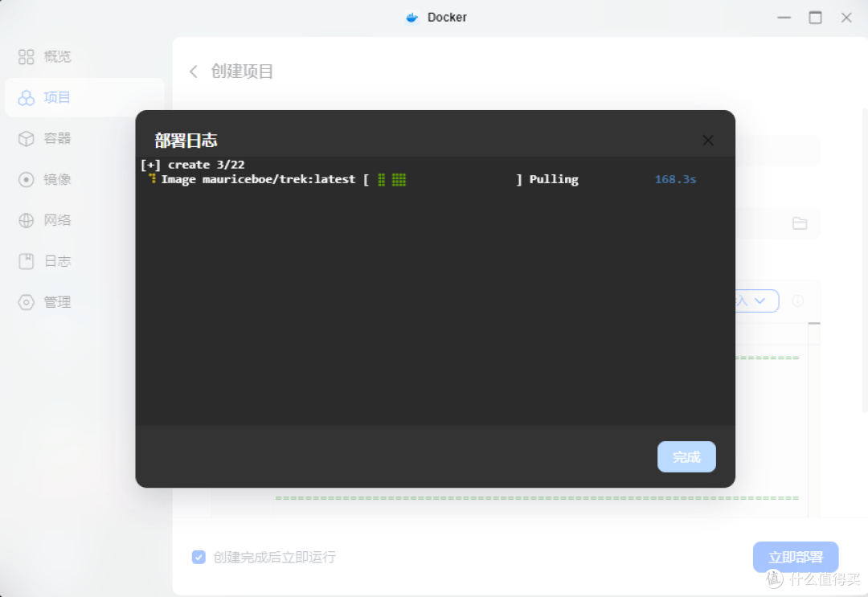Image resolution: width=868 pixels, height=597 pixels.
Task: Click the 项目 stacked circles icon
Action: (x=26, y=97)
